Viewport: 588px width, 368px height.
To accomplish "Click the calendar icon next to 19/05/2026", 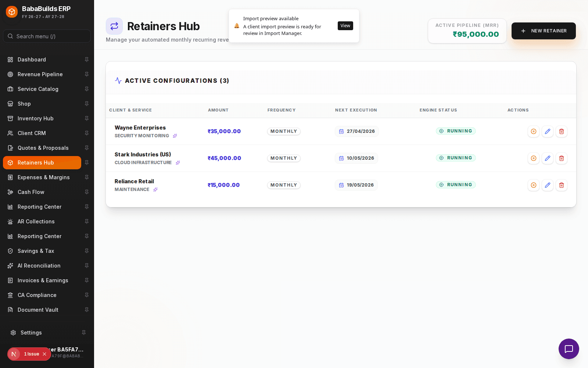I will [x=341, y=185].
